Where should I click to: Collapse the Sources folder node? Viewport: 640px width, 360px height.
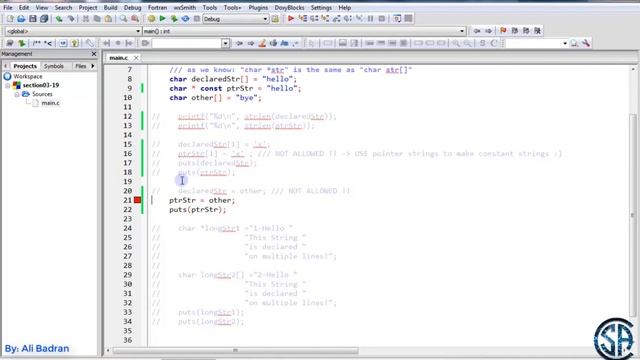click(x=17, y=94)
